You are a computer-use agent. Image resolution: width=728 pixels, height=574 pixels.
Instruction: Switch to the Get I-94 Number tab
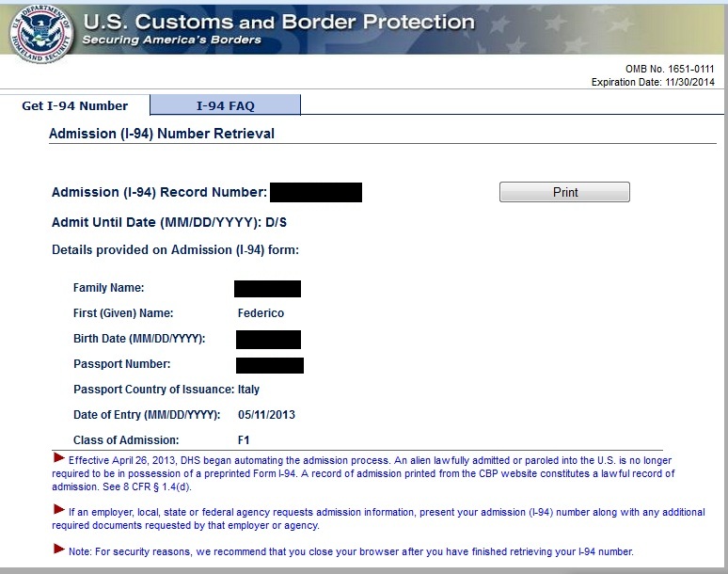pyautogui.click(x=74, y=105)
